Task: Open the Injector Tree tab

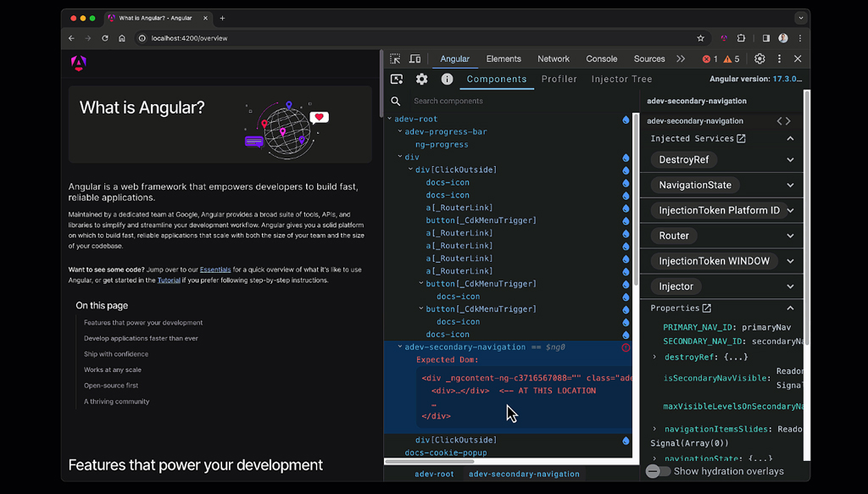Action: [x=621, y=79]
